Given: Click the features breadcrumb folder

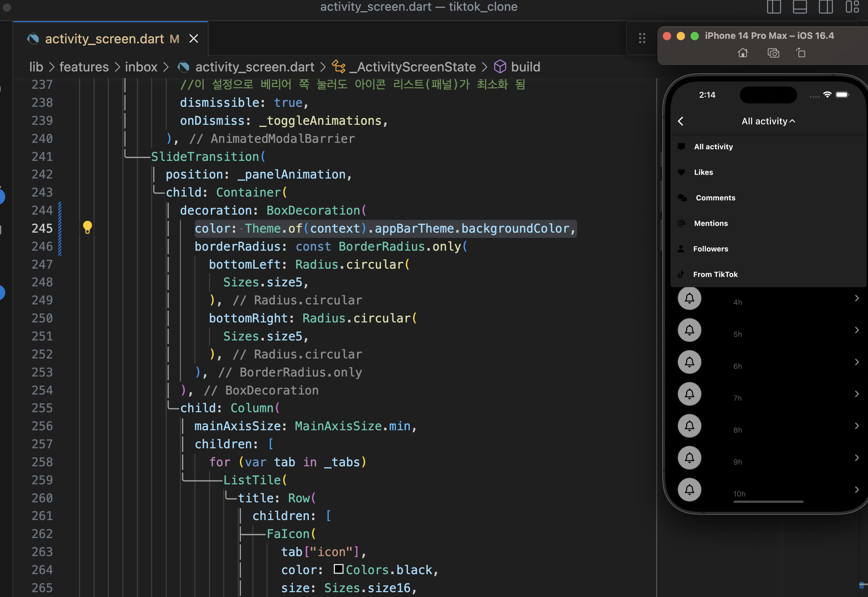Looking at the screenshot, I should (84, 67).
